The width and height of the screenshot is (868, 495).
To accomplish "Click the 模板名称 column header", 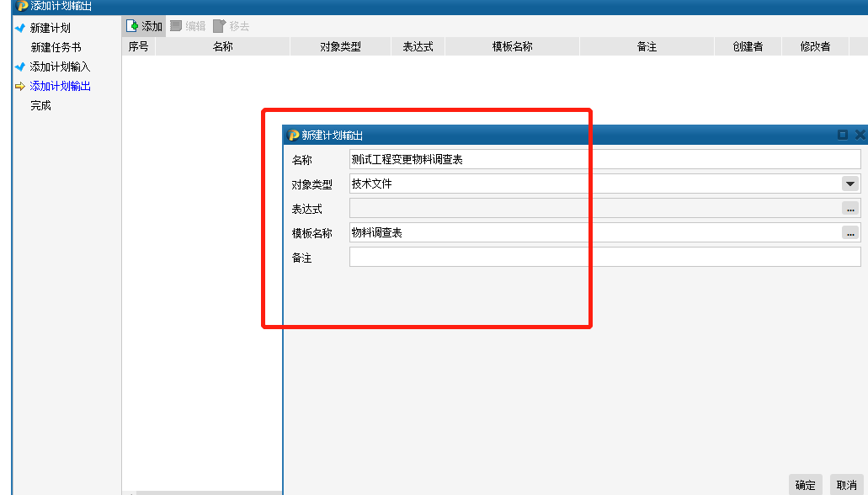I will pyautogui.click(x=512, y=46).
